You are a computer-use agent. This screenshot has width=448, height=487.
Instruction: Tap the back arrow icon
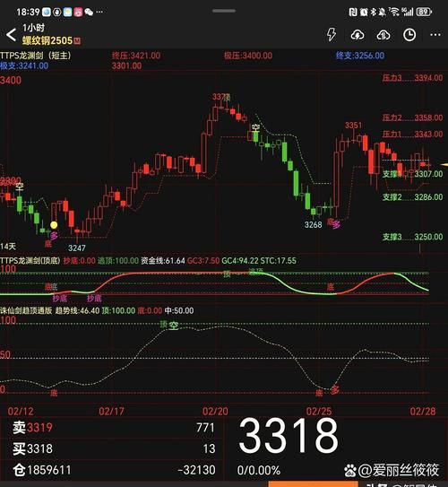coord(11,35)
